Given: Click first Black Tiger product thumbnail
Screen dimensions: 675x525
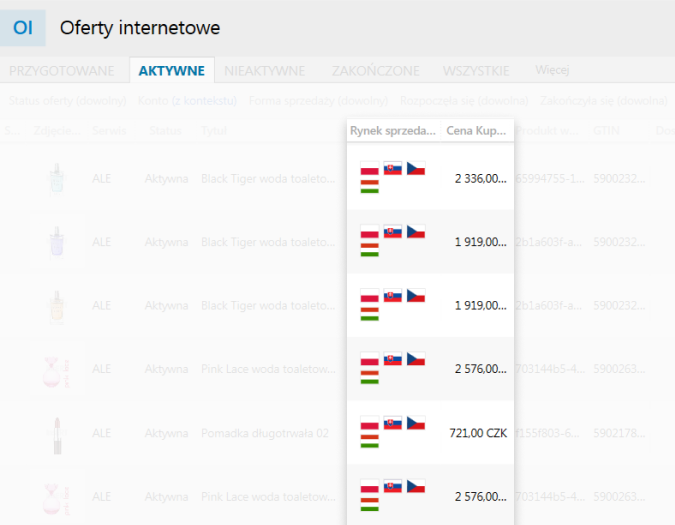Looking at the screenshot, I should point(56,179).
